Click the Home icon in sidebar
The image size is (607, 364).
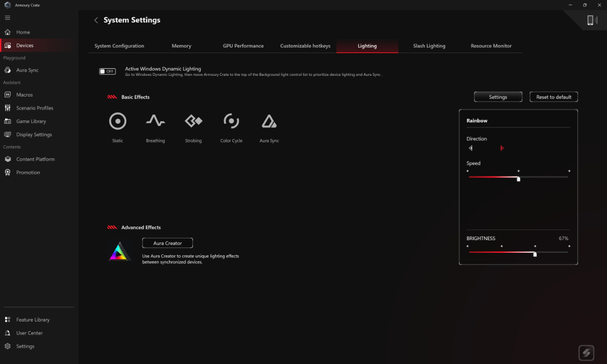8,32
